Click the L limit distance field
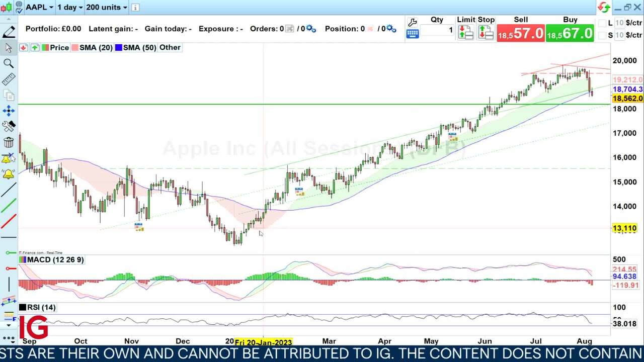 [x=620, y=23]
